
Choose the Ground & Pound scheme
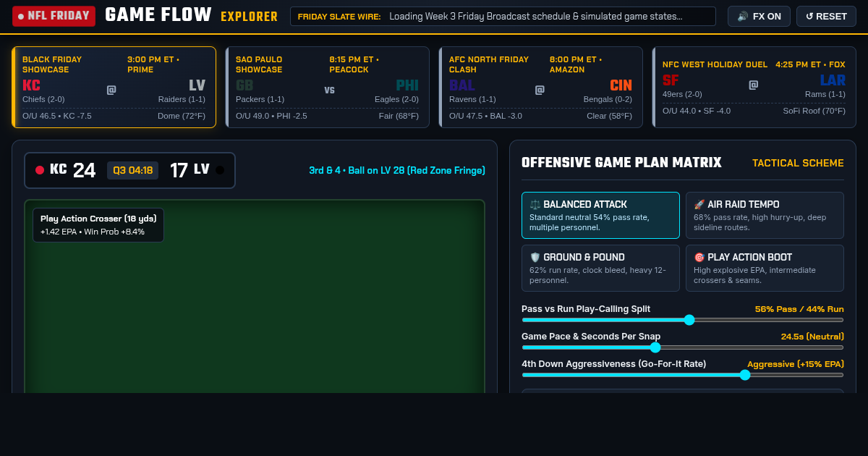tap(600, 268)
